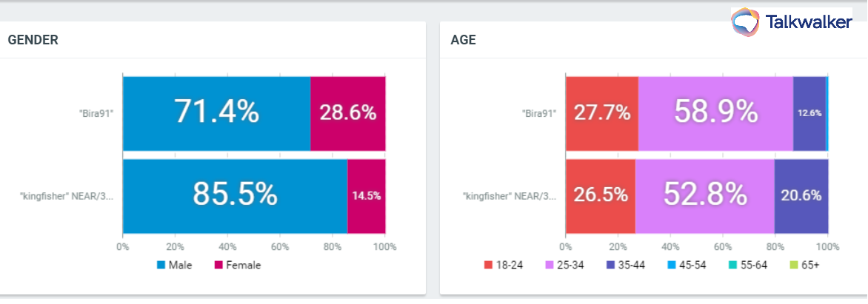Image resolution: width=868 pixels, height=304 pixels.
Task: Click the AGE panel title
Action: [463, 40]
